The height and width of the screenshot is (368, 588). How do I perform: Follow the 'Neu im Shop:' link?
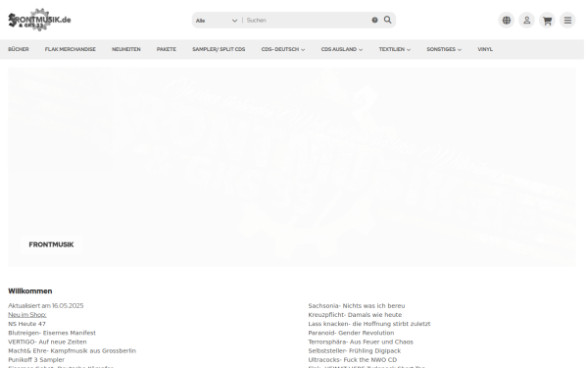(x=27, y=315)
